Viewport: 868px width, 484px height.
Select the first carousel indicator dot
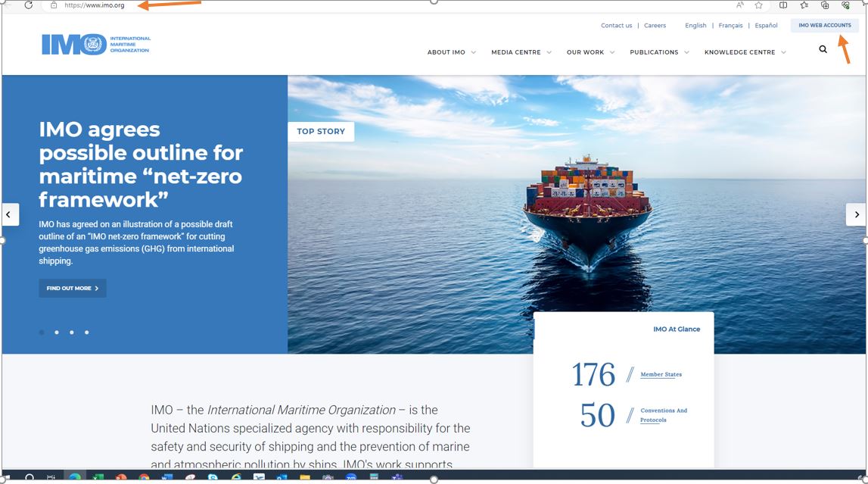41,332
